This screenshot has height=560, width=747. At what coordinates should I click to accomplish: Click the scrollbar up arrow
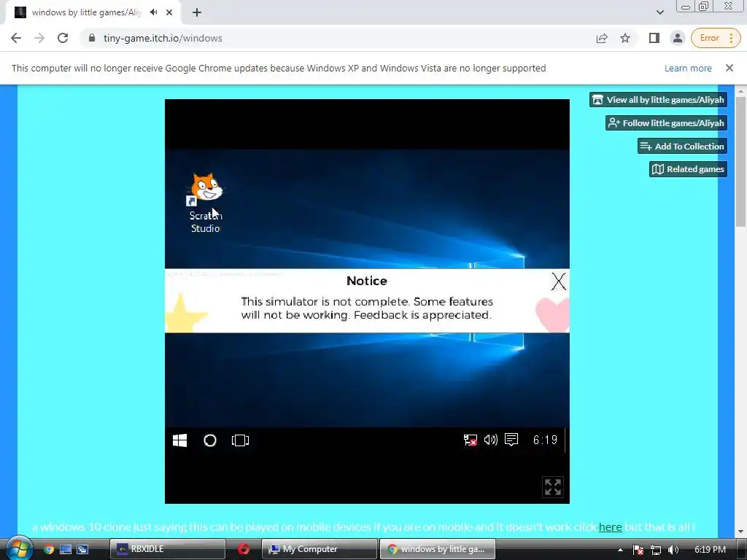(x=741, y=91)
